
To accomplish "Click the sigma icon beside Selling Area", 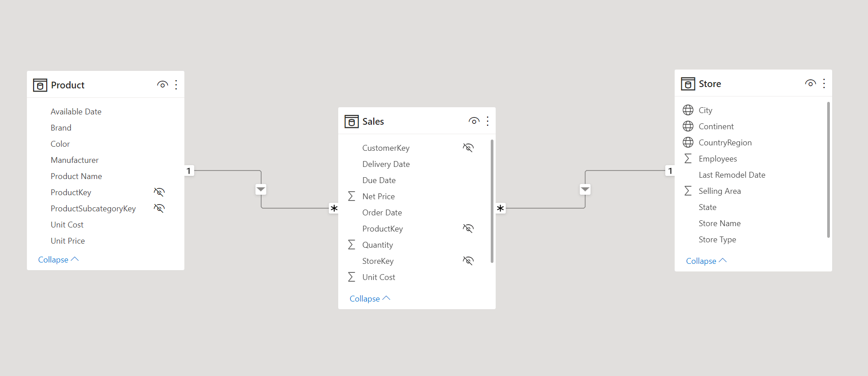I will pyautogui.click(x=688, y=191).
